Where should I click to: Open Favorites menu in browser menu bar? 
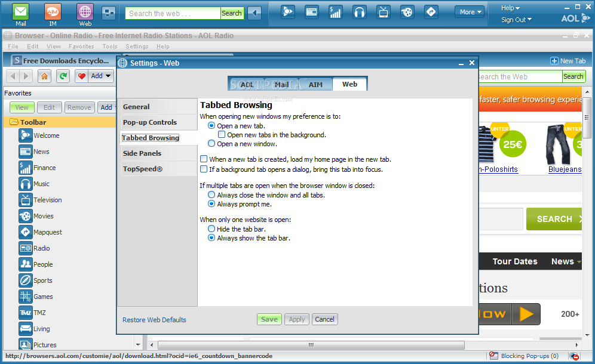81,47
